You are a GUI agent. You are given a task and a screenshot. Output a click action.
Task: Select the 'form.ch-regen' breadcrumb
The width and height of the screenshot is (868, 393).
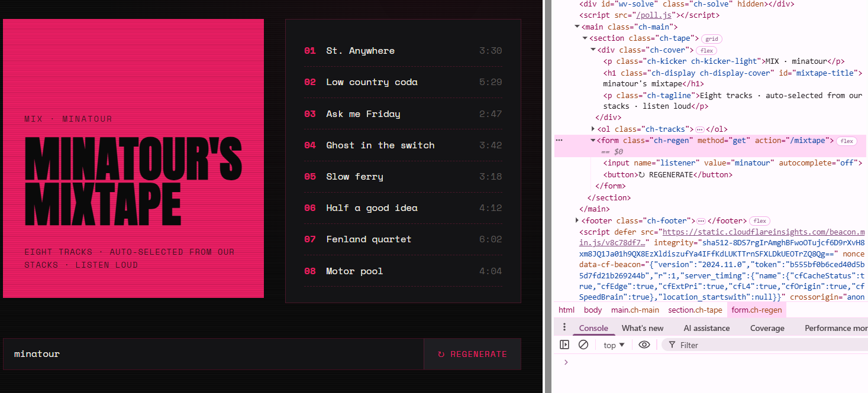[x=757, y=310]
